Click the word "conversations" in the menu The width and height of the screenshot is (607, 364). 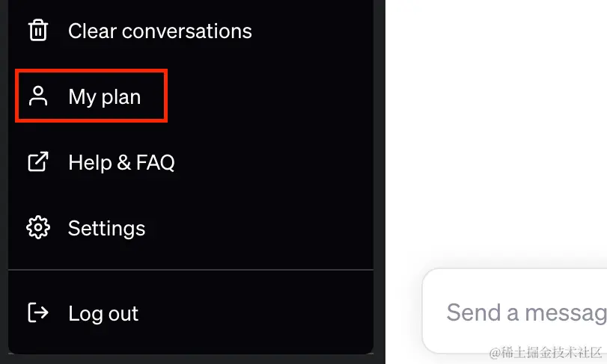(187, 31)
